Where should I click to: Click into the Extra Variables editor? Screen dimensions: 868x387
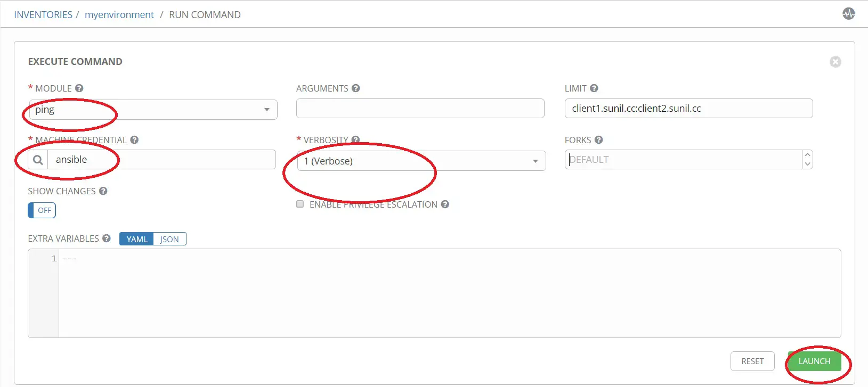click(x=449, y=293)
